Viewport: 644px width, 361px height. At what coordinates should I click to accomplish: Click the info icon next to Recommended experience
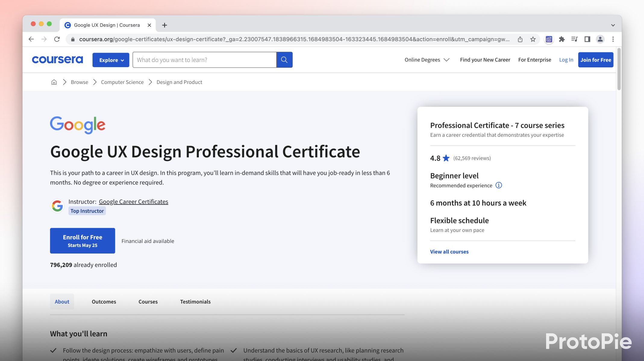(x=499, y=185)
